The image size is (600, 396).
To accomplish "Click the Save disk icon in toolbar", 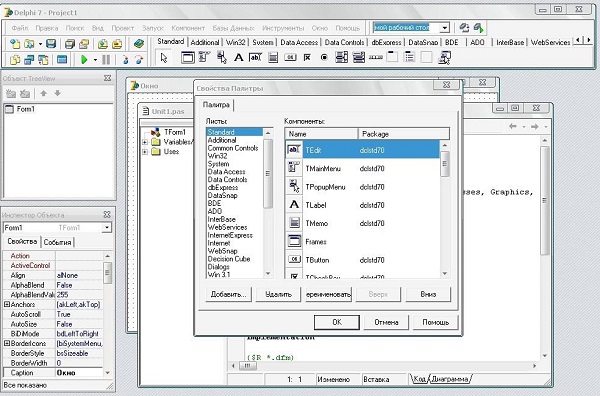I will pos(51,44).
